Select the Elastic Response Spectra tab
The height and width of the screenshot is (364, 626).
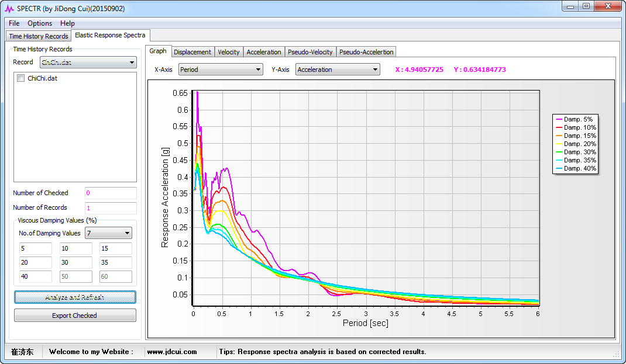110,35
